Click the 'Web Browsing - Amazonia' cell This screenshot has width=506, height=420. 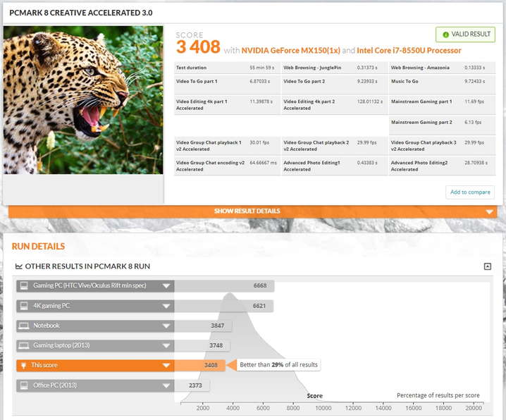[442, 68]
